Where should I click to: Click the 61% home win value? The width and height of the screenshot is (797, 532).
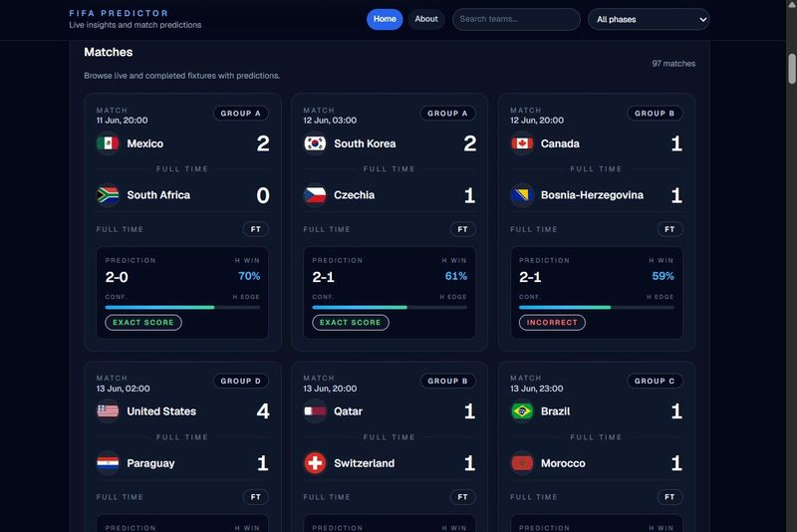pos(456,276)
